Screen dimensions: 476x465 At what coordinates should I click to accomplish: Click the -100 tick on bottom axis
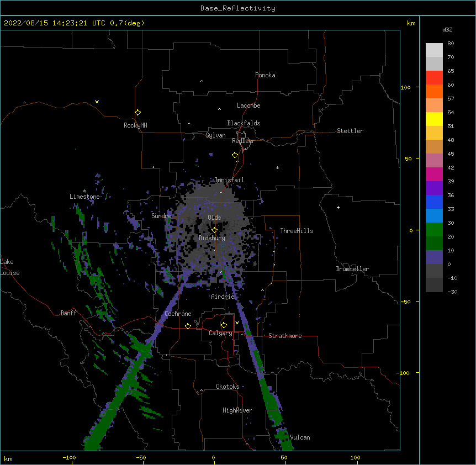pyautogui.click(x=69, y=457)
